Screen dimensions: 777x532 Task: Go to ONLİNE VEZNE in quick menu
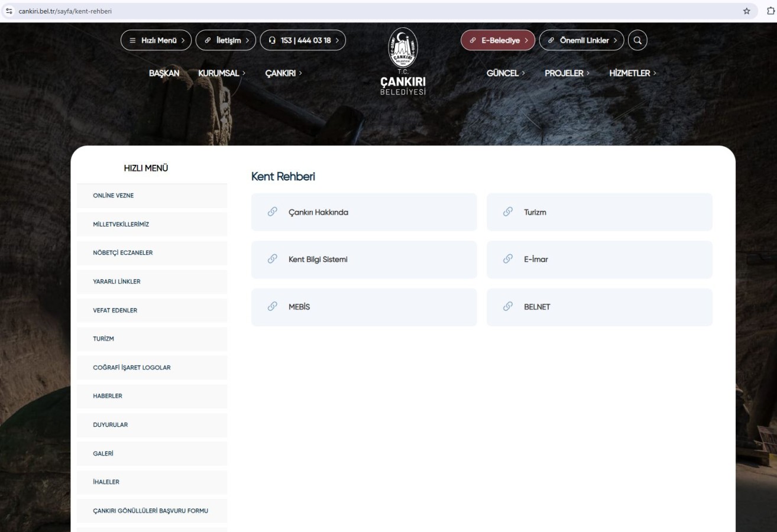tap(113, 196)
